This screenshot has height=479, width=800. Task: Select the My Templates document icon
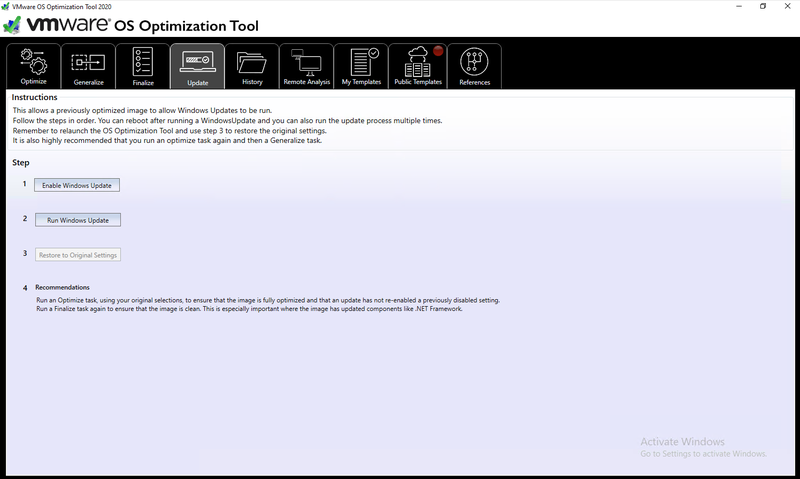(361, 60)
